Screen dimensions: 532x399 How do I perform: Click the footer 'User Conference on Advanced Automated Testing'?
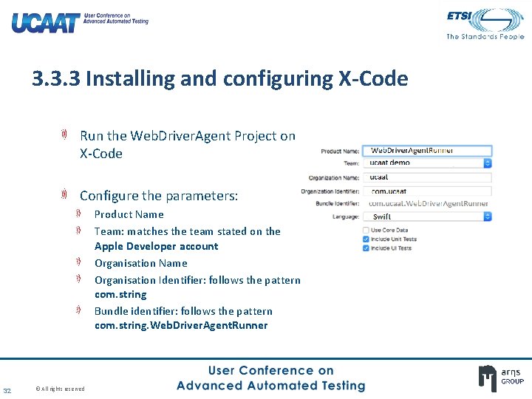pos(270,378)
